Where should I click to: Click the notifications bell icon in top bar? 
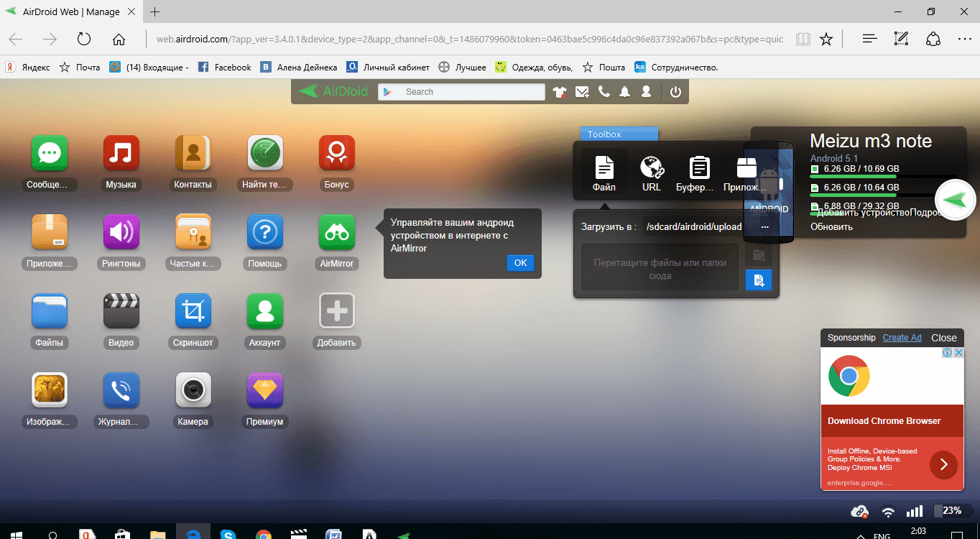pos(625,92)
